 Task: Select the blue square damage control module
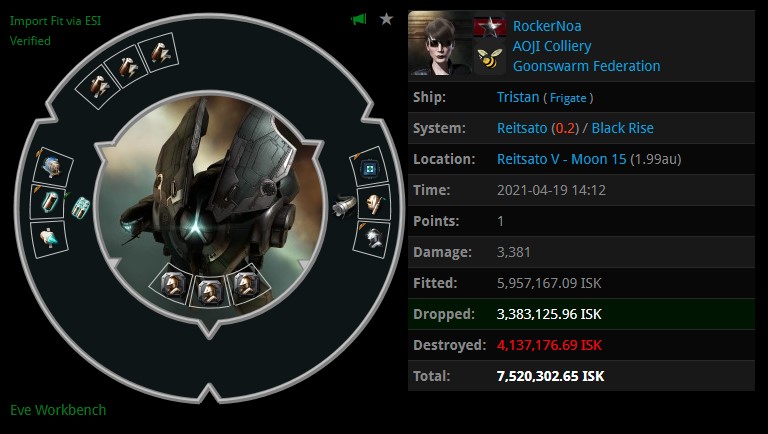pos(370,168)
